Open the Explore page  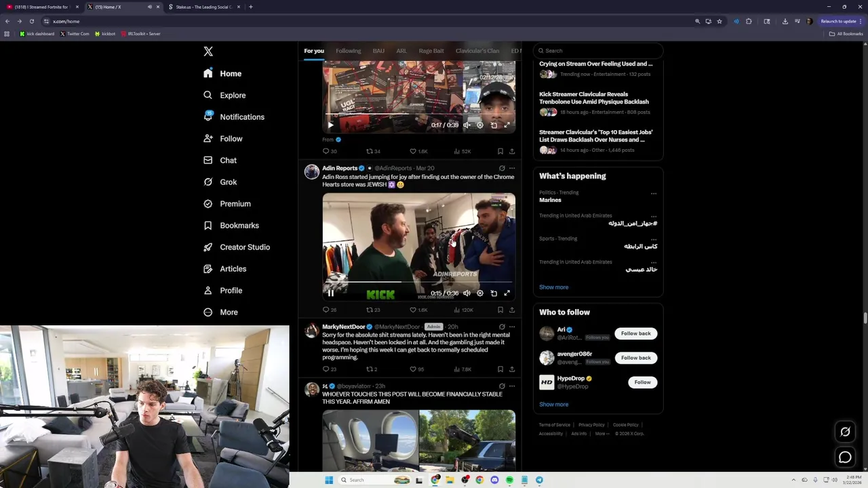224,95
